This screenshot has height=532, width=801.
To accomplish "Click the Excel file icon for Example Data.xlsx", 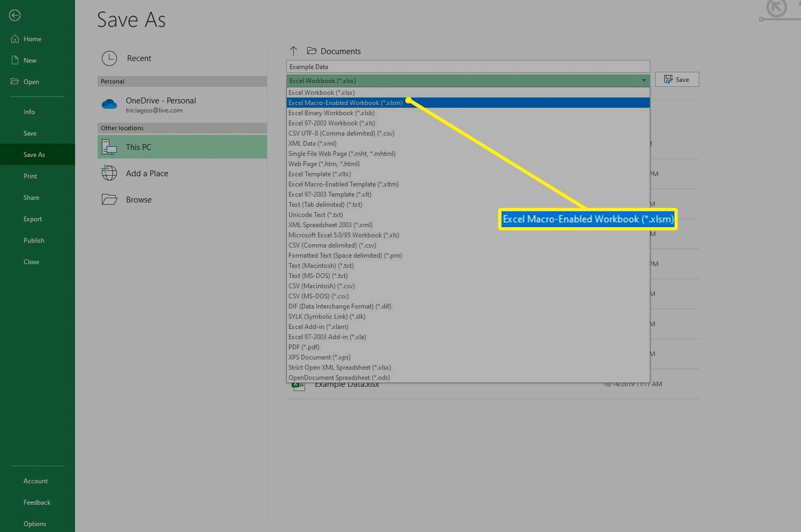I will click(299, 386).
